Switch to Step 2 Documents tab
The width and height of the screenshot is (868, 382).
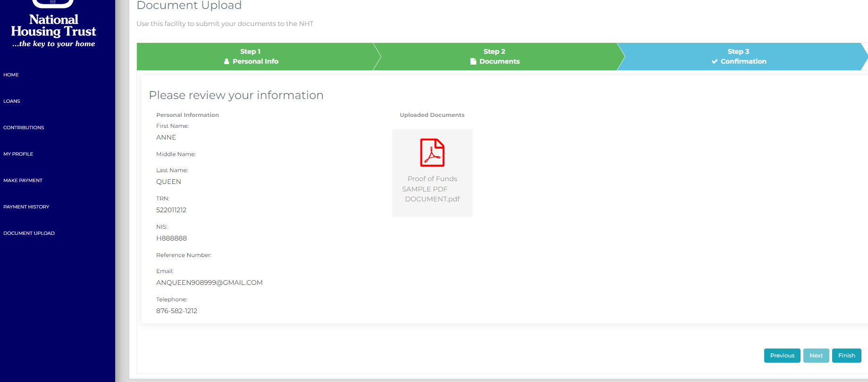tap(496, 57)
